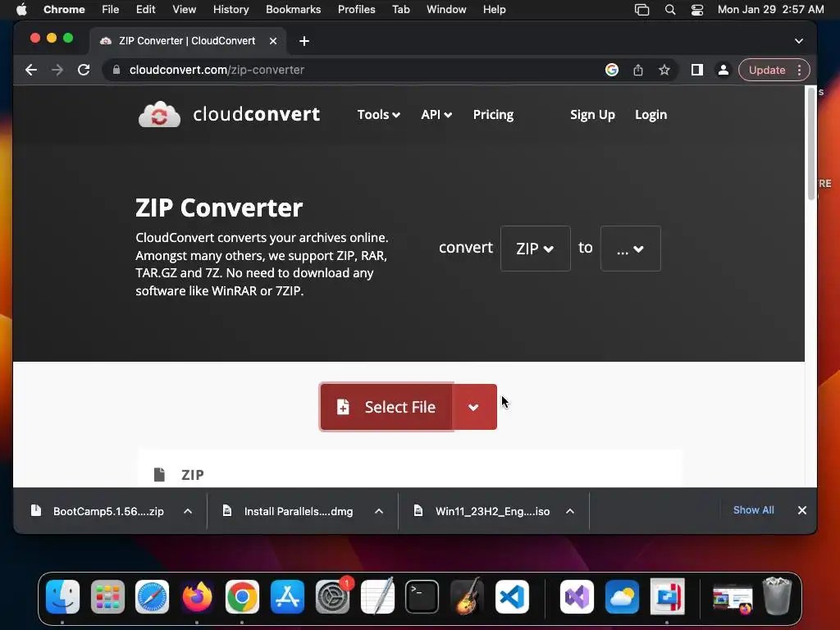This screenshot has width=840, height=630.
Task: Click the CloudConvert cloud logo
Action: tap(160, 114)
